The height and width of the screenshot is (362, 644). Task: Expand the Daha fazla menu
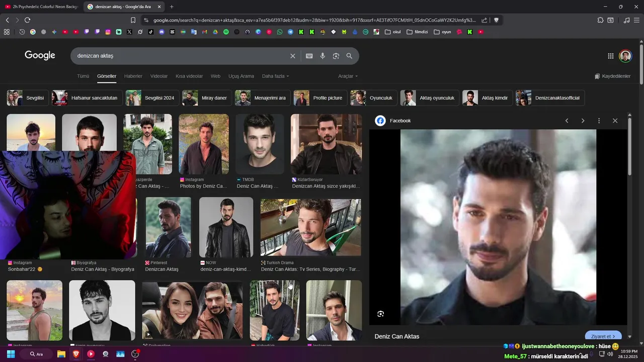click(275, 76)
